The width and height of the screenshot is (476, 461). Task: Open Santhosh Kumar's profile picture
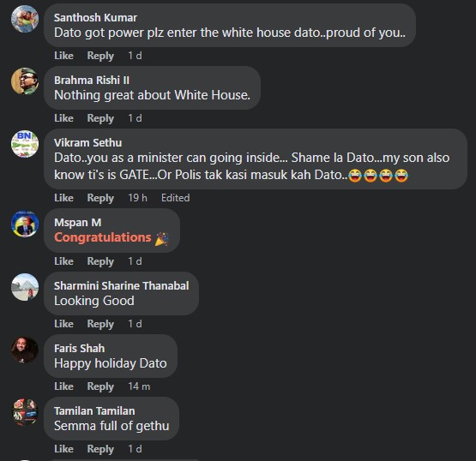click(25, 19)
